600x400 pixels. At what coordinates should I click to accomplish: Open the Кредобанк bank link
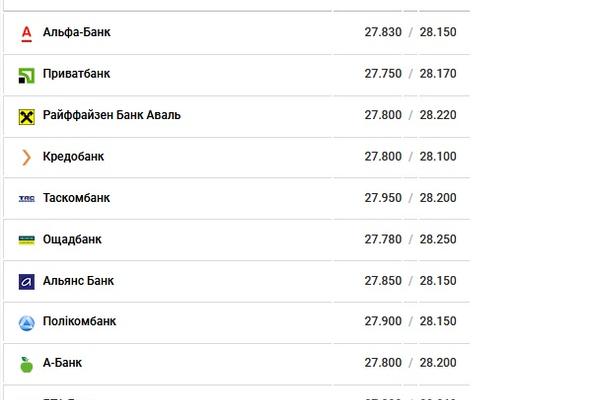pyautogui.click(x=73, y=157)
